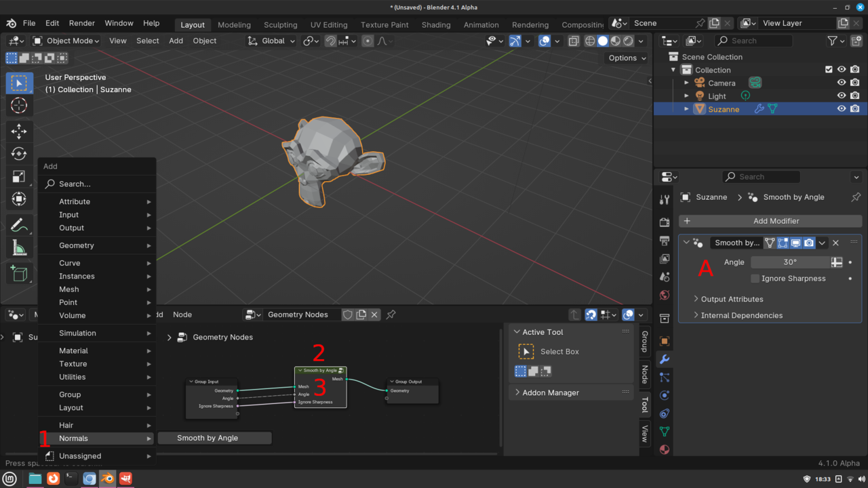
Task: Toggle modifier display in viewport
Action: 796,243
